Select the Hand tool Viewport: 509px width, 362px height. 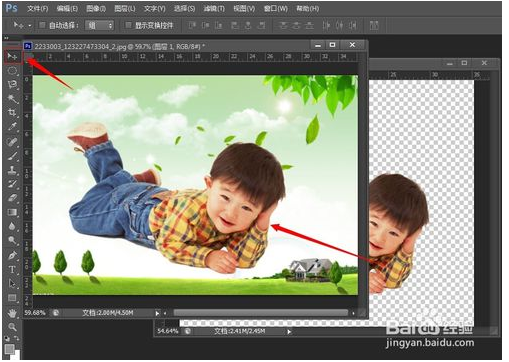[x=12, y=313]
